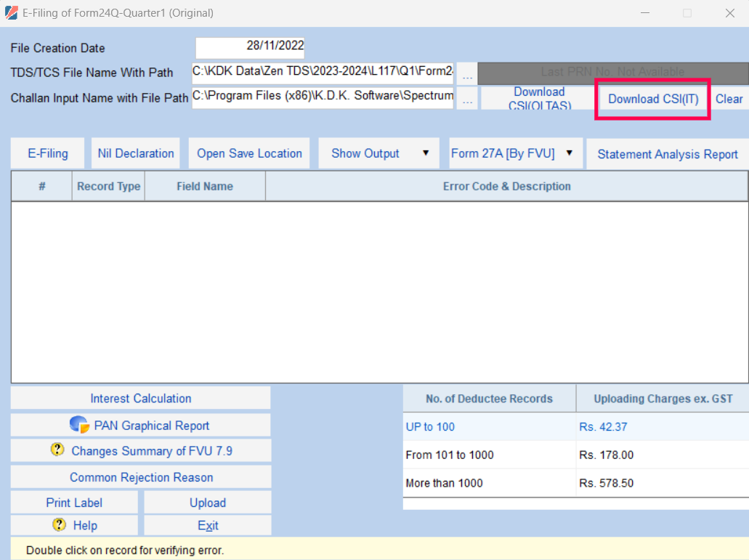Select the 'UP to 100' row
Viewport: 749px width, 560px height.
tap(576, 426)
